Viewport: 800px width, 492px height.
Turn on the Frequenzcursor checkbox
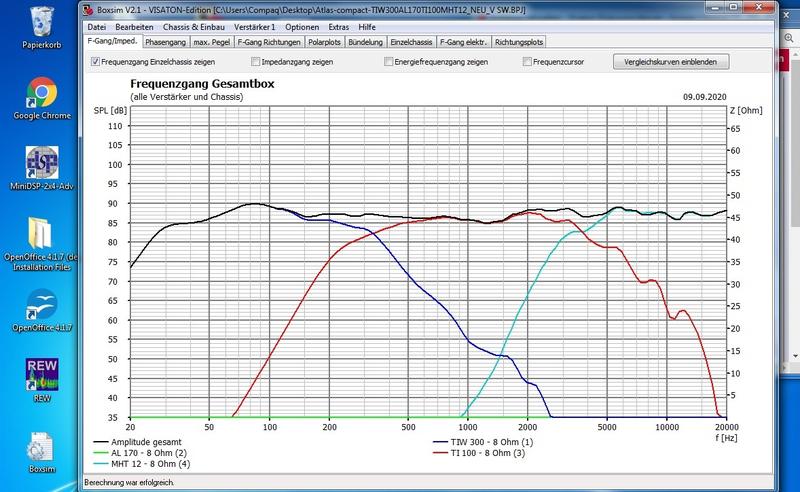[x=526, y=62]
